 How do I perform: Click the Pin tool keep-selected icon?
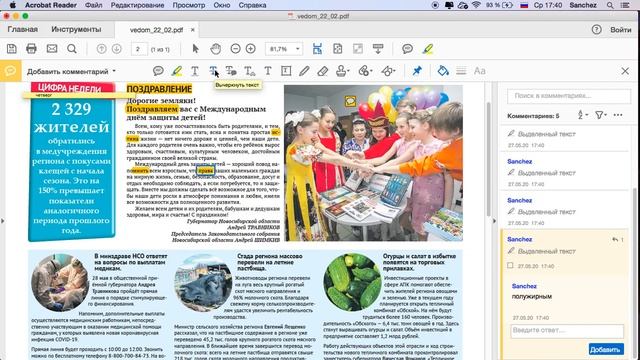point(417,71)
